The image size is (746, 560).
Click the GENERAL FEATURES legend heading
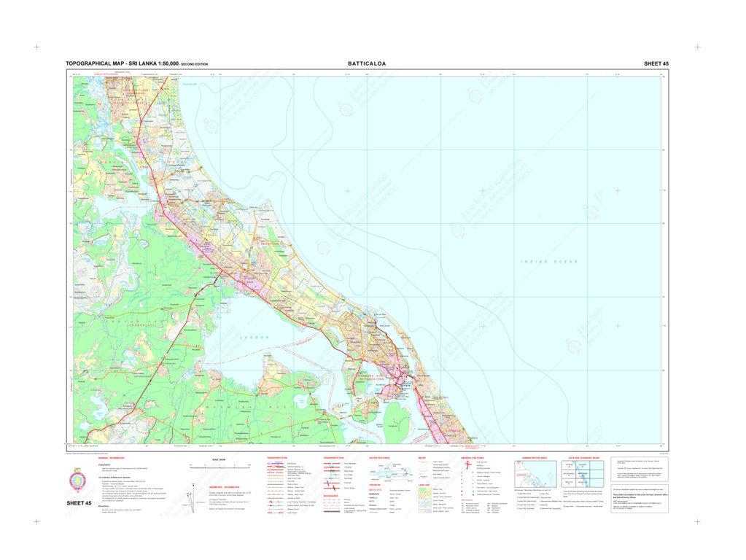473,458
